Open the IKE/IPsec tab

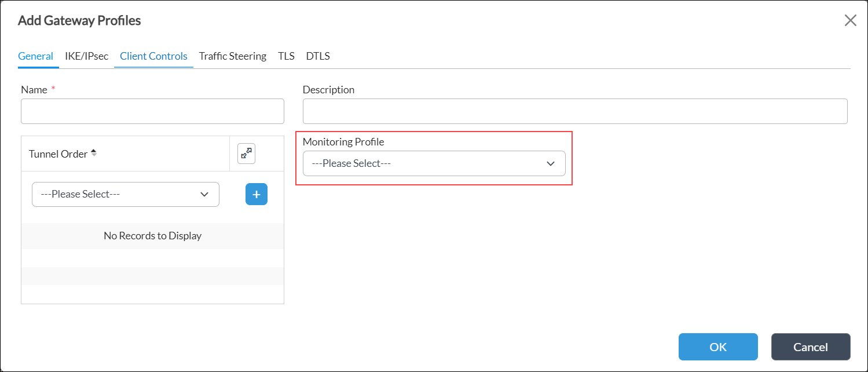pyautogui.click(x=86, y=56)
